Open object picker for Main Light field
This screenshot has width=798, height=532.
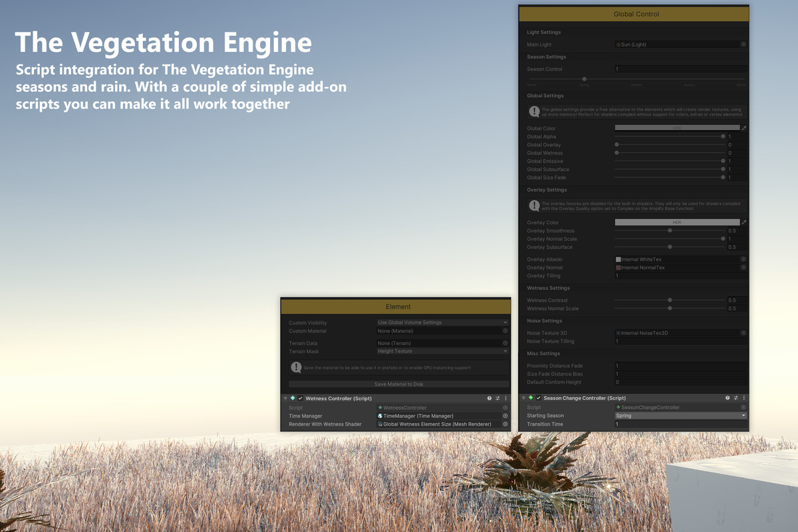tap(743, 45)
